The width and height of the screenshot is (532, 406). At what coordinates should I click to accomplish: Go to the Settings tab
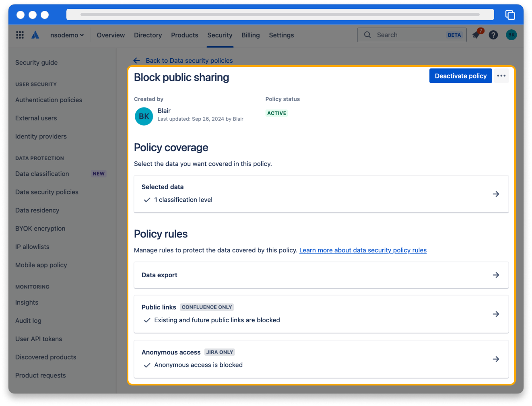click(281, 35)
